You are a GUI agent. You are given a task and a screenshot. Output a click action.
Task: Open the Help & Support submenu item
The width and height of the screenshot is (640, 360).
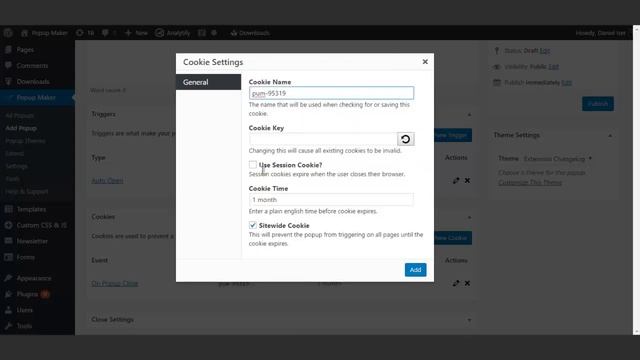click(x=27, y=191)
